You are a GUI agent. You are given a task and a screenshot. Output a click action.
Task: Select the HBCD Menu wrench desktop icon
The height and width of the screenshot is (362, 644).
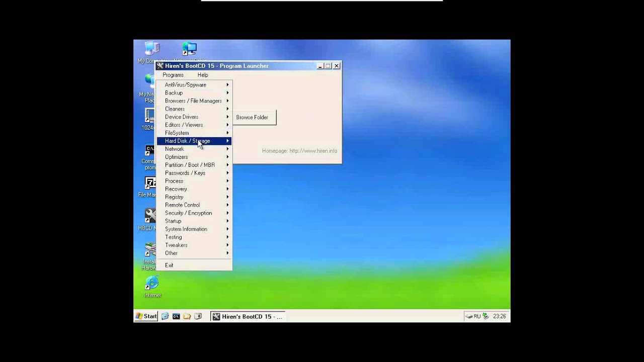[x=150, y=216]
